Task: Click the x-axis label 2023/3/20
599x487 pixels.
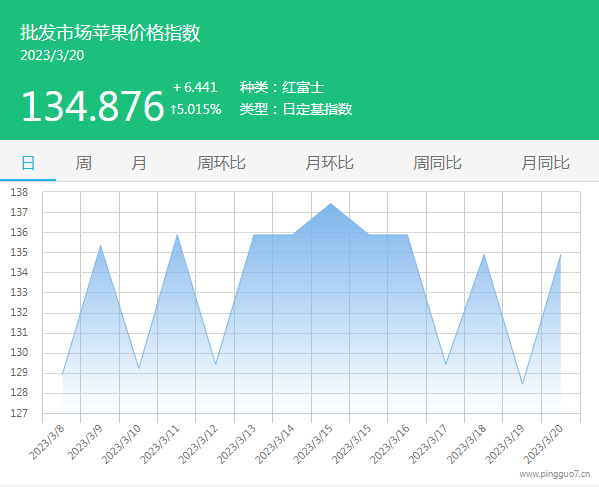Action: pyautogui.click(x=543, y=444)
